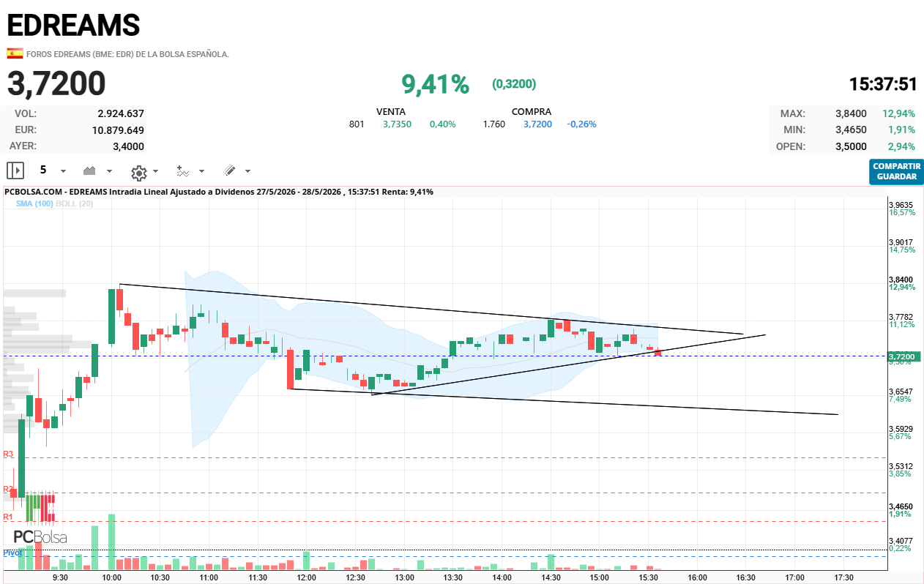Click the large green volume bar at 10:00

[112, 542]
